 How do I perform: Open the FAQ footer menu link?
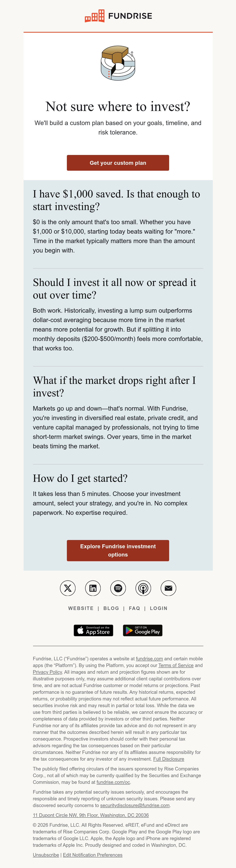135,608
